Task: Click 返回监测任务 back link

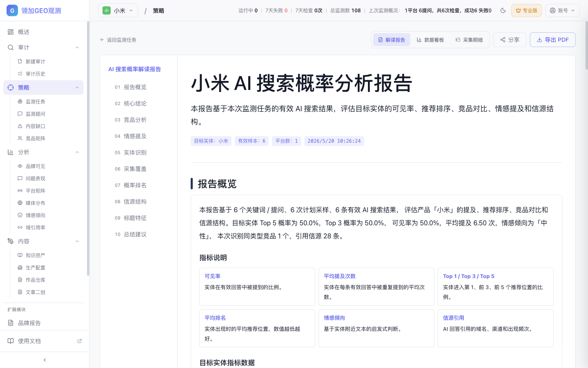Action: (118, 40)
